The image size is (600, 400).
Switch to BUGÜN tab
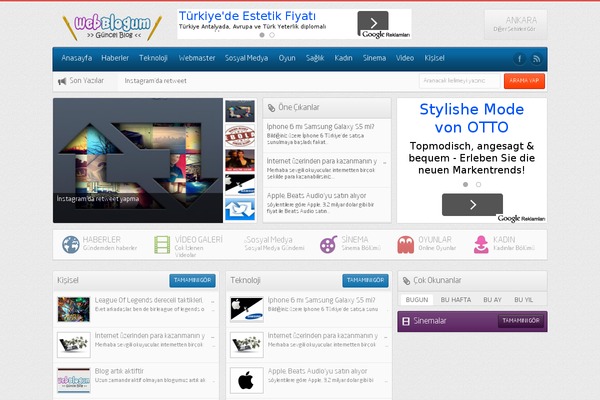(x=417, y=300)
